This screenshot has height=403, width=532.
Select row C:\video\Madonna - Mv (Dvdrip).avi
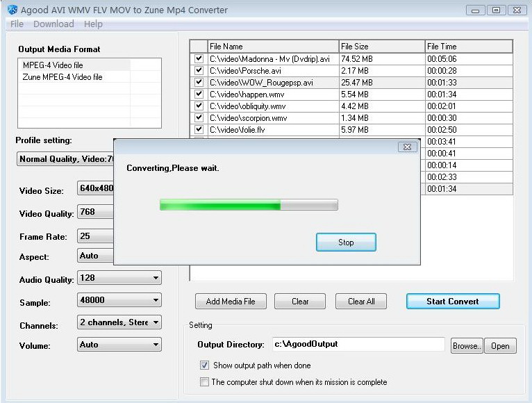tap(351, 59)
